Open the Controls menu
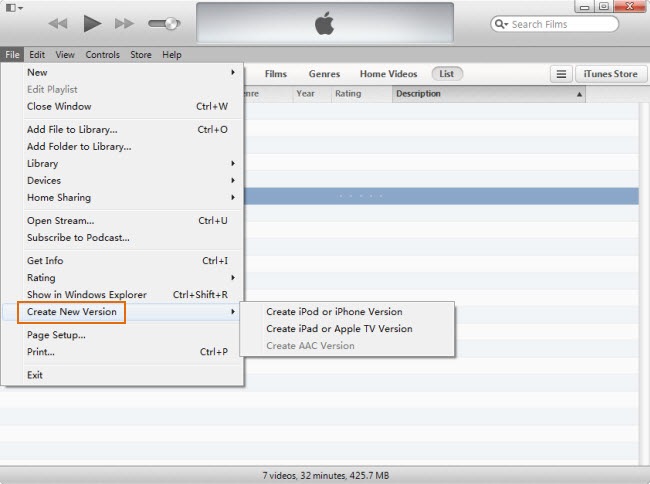Image resolution: width=650 pixels, height=484 pixels. pos(102,54)
